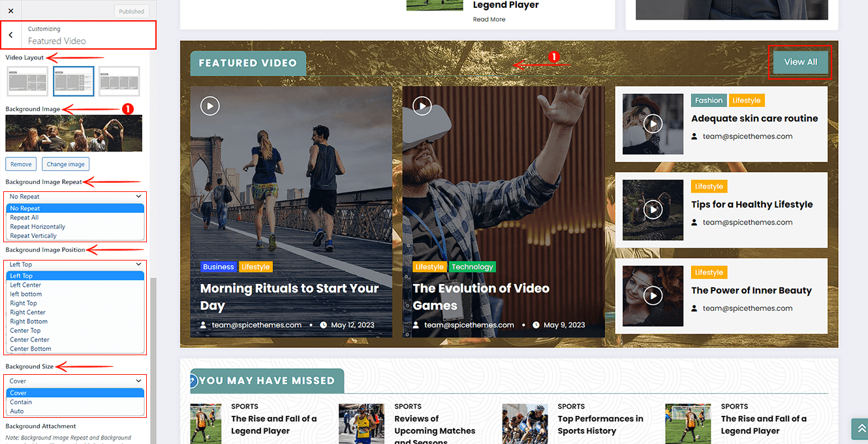The width and height of the screenshot is (868, 444).
Task: Play the Adequate skin care routine video
Action: click(653, 123)
